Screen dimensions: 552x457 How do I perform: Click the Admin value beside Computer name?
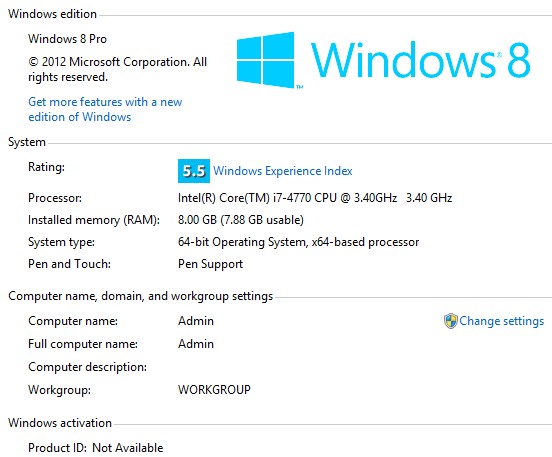click(x=196, y=321)
